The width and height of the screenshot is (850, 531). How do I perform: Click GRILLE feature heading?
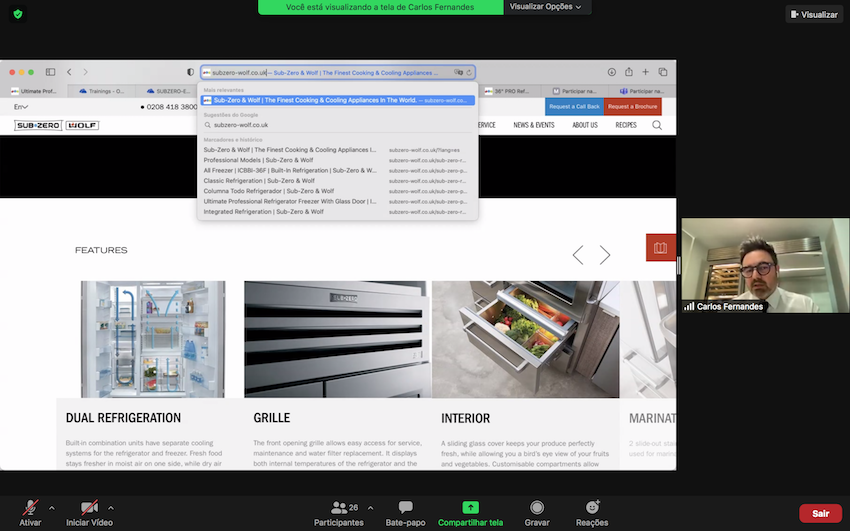(x=272, y=418)
